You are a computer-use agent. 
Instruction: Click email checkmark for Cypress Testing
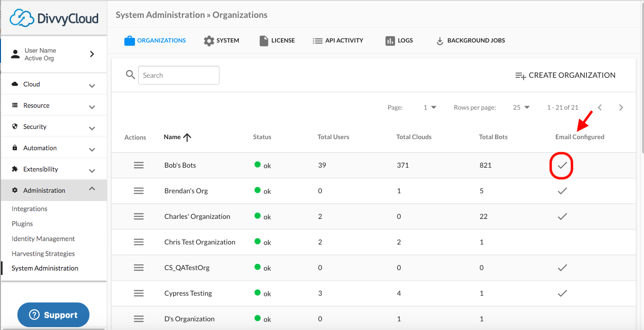point(562,293)
